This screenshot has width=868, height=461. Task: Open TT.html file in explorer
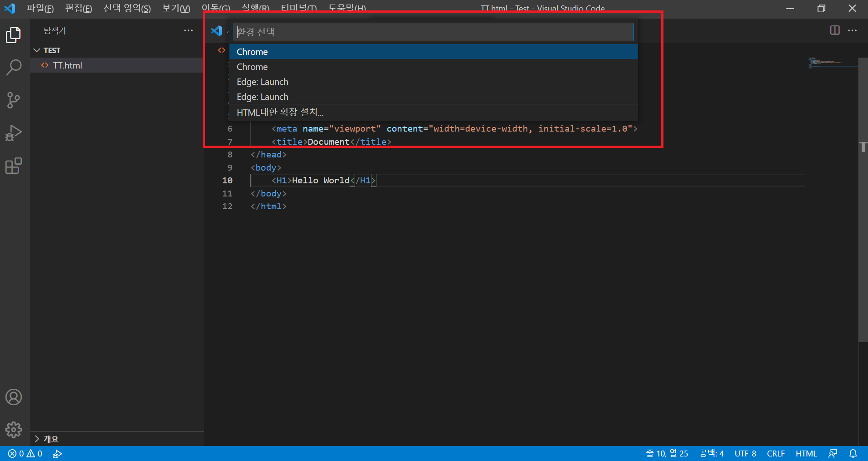pos(117,65)
